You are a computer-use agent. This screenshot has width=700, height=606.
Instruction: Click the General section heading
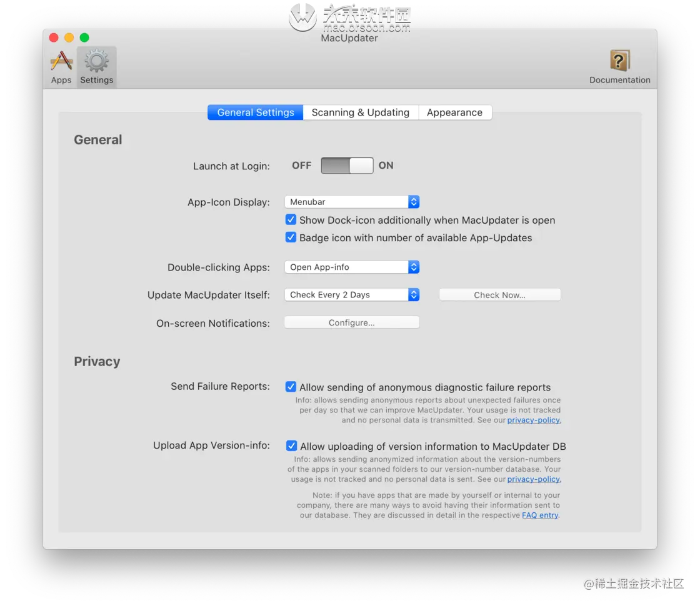[97, 140]
